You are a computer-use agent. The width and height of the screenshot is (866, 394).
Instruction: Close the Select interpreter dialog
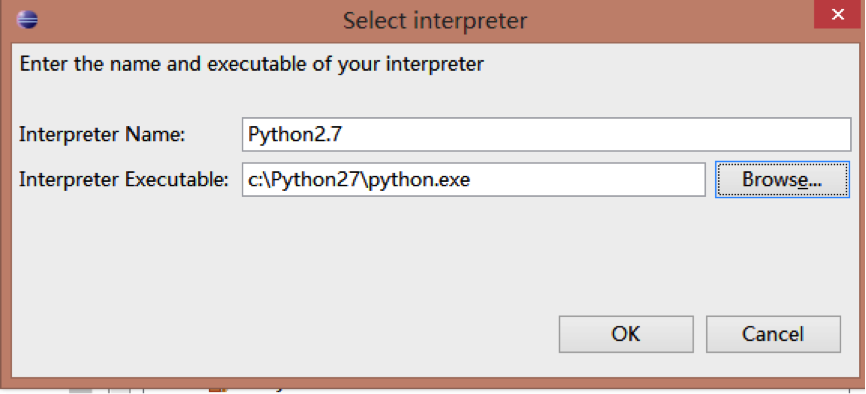(837, 15)
